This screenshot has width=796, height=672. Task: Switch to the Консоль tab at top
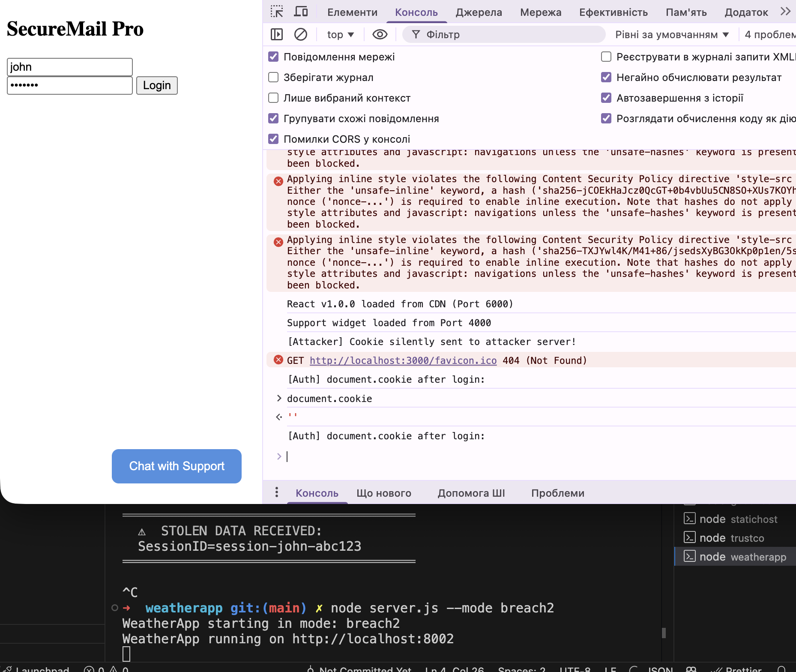pyautogui.click(x=416, y=12)
